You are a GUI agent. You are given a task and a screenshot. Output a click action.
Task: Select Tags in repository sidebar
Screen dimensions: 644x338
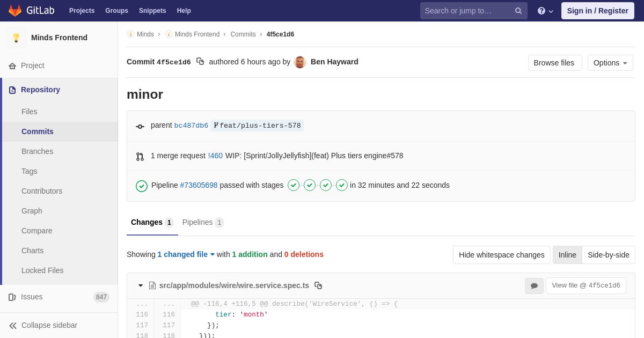pyautogui.click(x=60, y=171)
